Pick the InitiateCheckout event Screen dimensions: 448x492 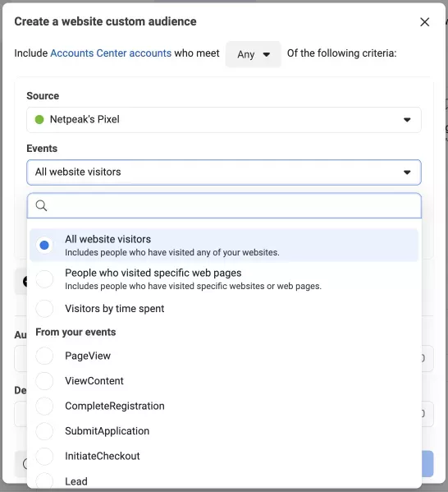(x=44, y=456)
